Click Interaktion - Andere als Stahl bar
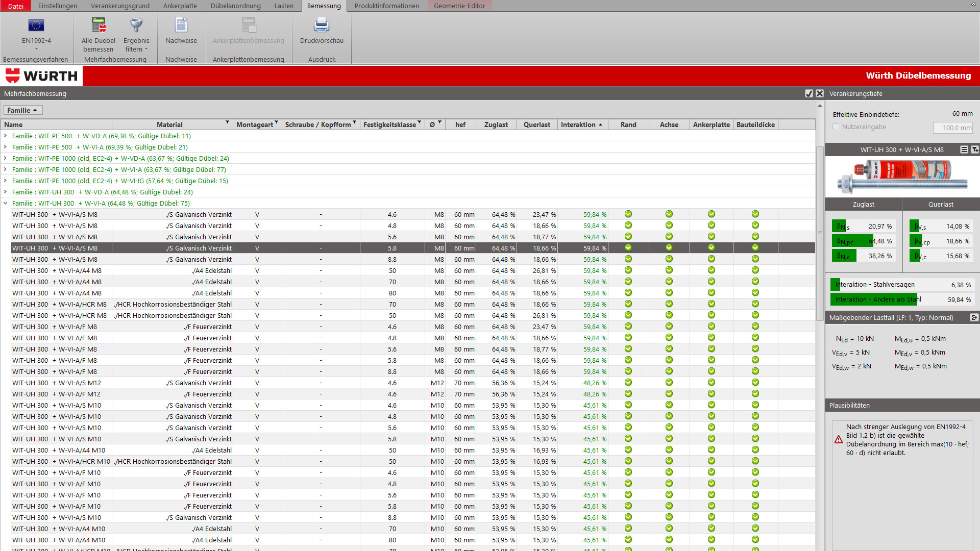Screen dimensions: 980x551 (x=902, y=299)
